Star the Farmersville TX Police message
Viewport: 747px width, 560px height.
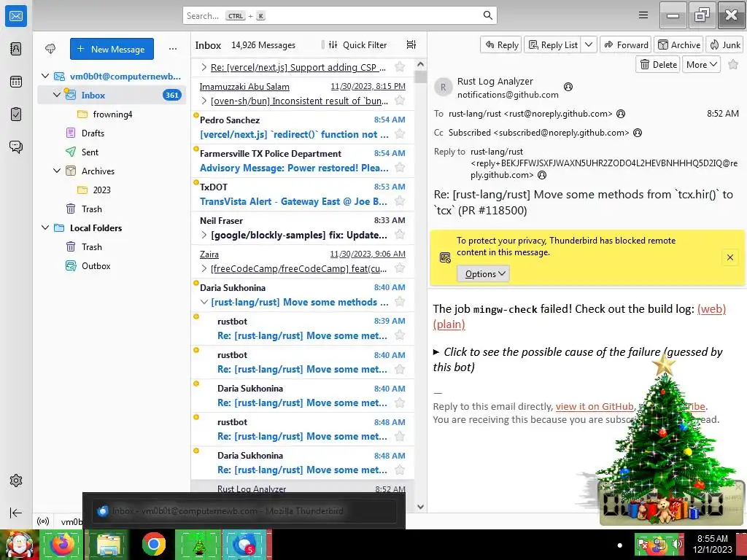point(400,167)
